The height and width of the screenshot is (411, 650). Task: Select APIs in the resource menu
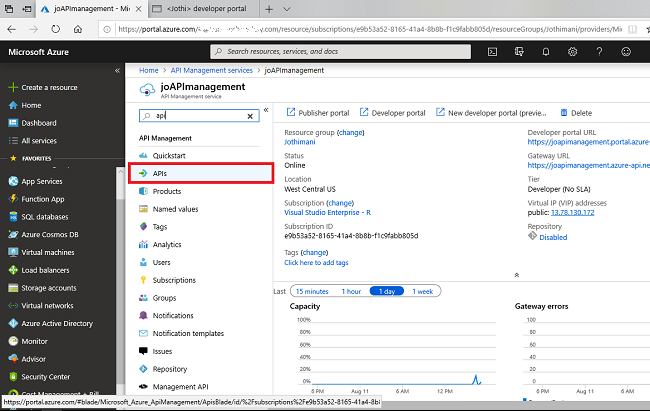201,173
